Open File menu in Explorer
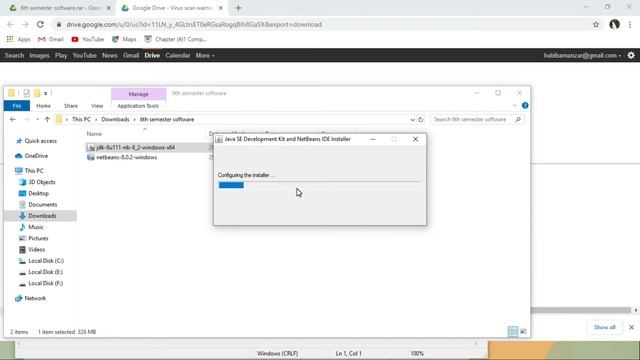Viewport: 640px width, 360px height. (x=17, y=106)
